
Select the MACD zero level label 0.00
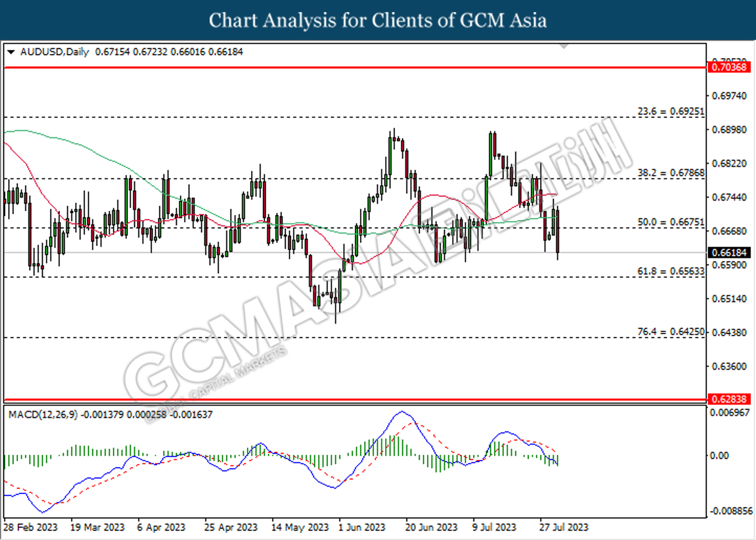(719, 455)
